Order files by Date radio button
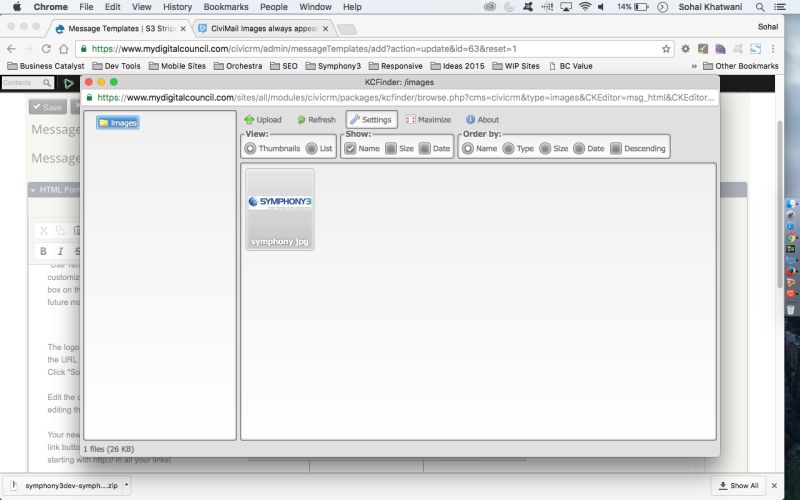This screenshot has height=500, width=800. click(x=579, y=148)
